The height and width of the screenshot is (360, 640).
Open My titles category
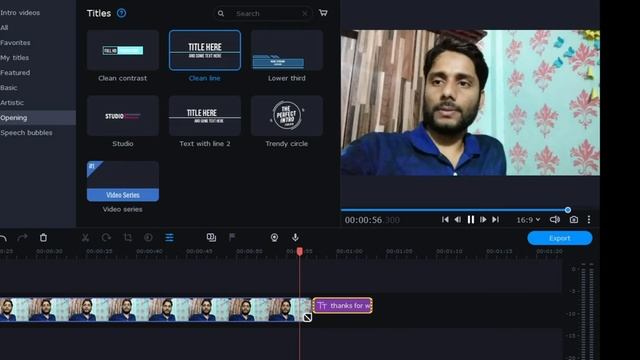[15, 58]
